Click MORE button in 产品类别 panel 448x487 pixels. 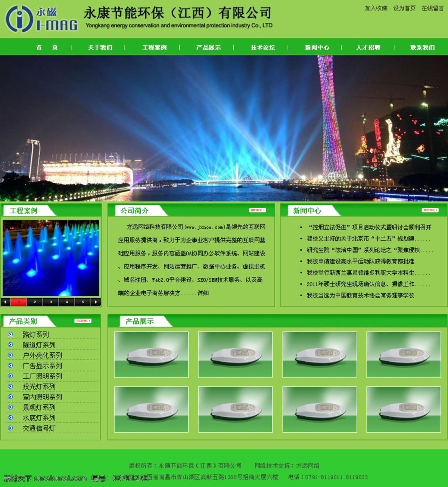(83, 321)
